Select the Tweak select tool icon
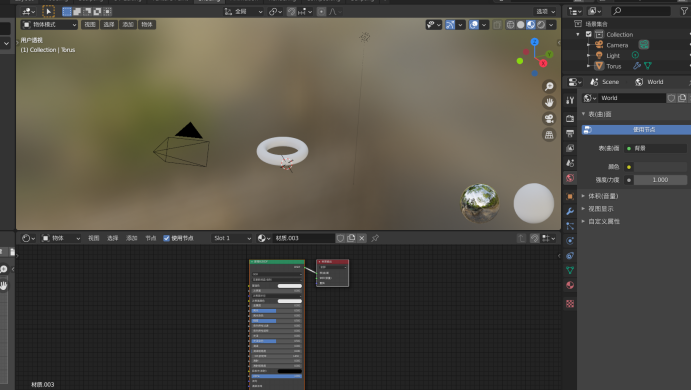691x390 pixels. pos(48,11)
